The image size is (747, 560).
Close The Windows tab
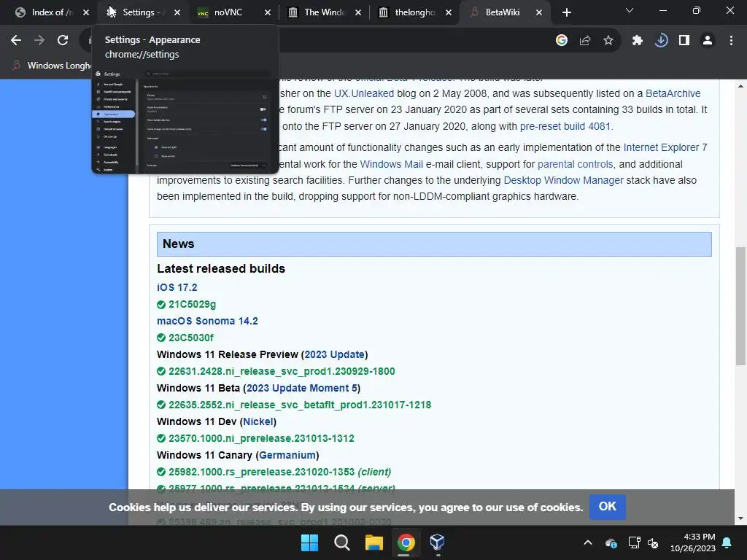(357, 12)
